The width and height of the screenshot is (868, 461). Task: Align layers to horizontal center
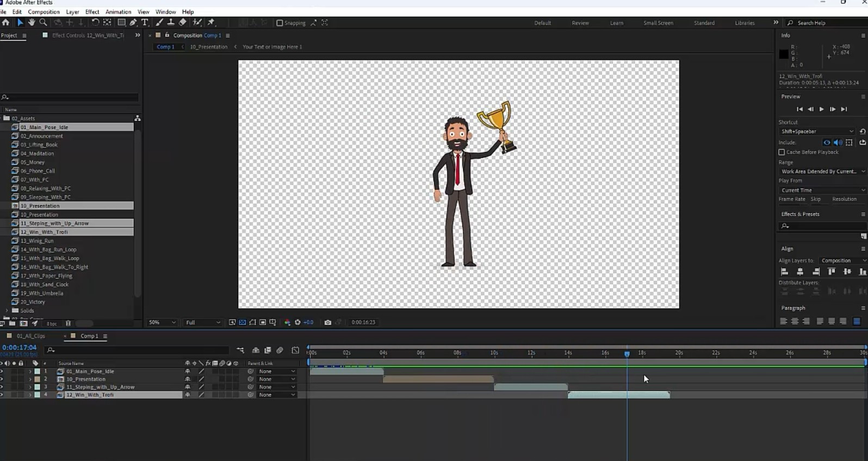[799, 272]
